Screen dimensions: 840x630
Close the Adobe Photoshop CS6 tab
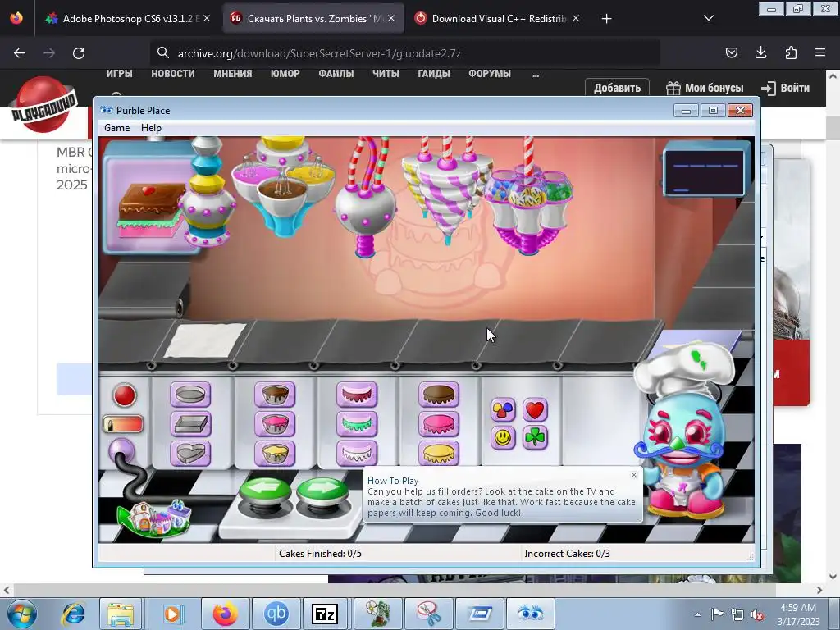coord(207,18)
